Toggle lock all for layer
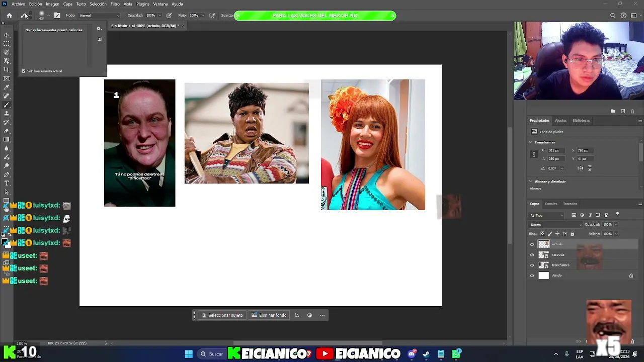This screenshot has width=644, height=362. pyautogui.click(x=572, y=234)
